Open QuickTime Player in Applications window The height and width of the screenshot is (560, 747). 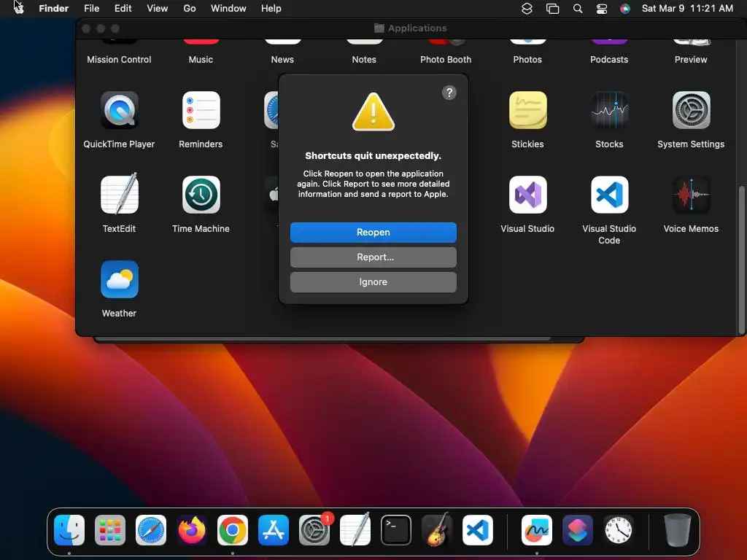[x=119, y=111]
